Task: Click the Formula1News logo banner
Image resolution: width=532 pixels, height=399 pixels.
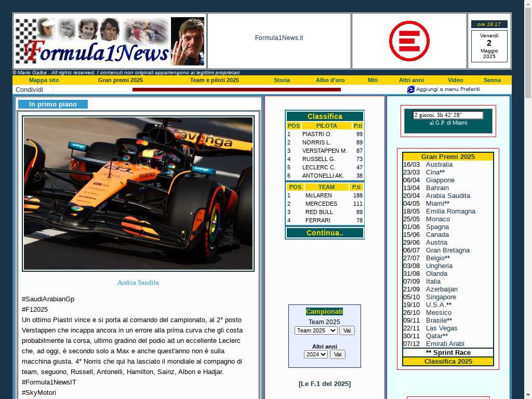Action: click(x=110, y=41)
